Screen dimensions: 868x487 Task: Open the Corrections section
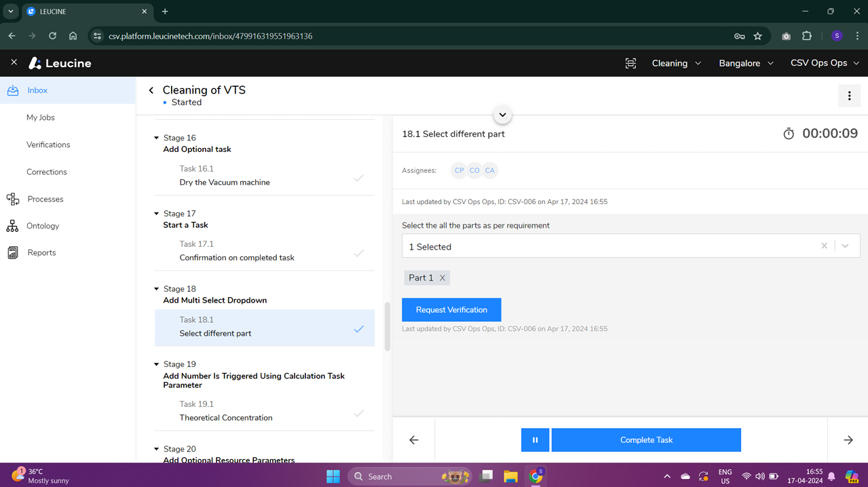click(x=46, y=172)
